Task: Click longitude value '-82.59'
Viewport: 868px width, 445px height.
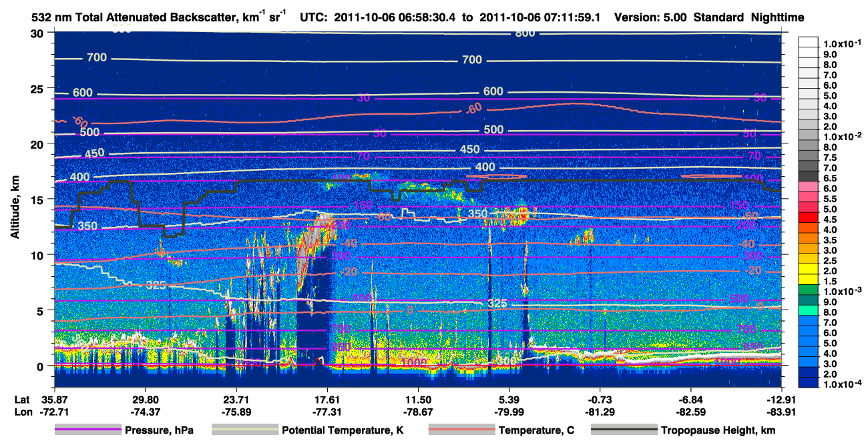Action: [690, 412]
